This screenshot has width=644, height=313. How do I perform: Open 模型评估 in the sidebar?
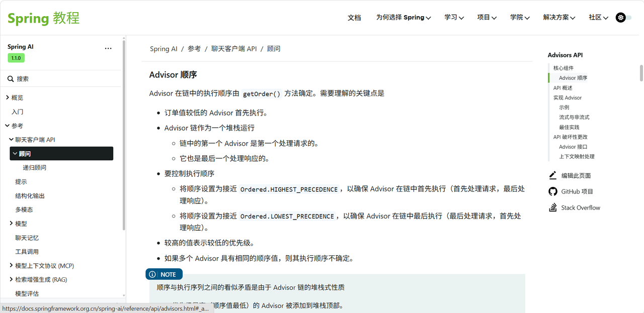coord(27,293)
